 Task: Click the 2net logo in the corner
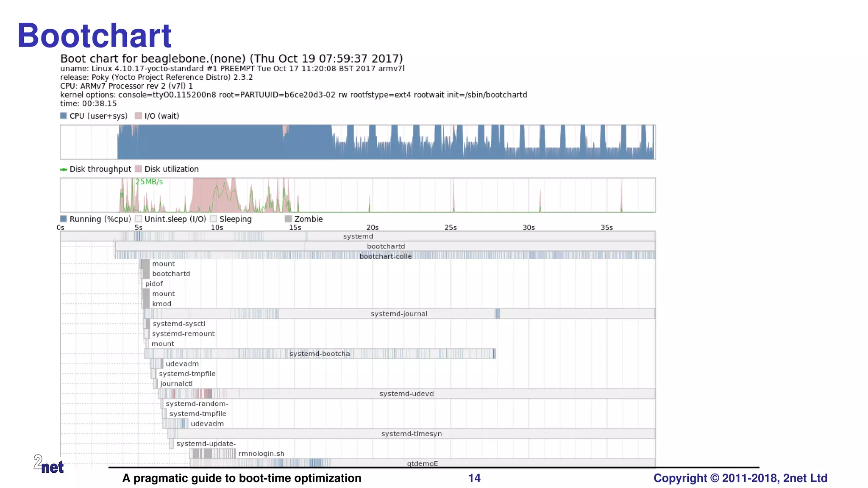(x=48, y=464)
